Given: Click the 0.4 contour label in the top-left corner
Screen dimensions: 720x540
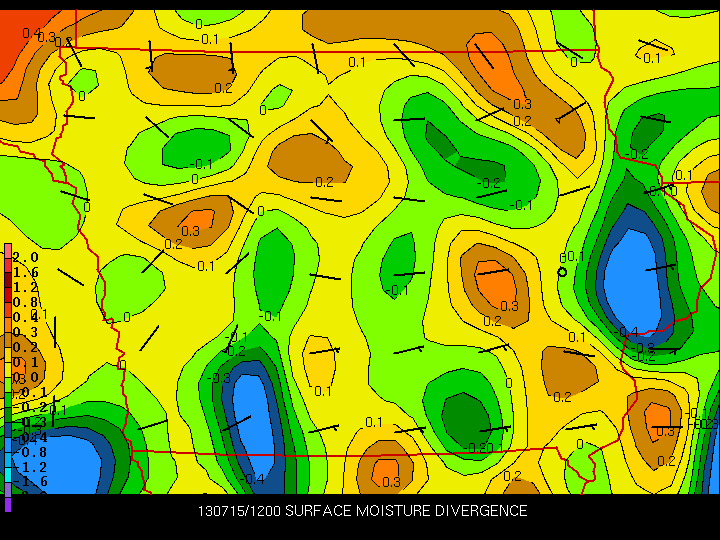Looking at the screenshot, I should click(x=32, y=33).
